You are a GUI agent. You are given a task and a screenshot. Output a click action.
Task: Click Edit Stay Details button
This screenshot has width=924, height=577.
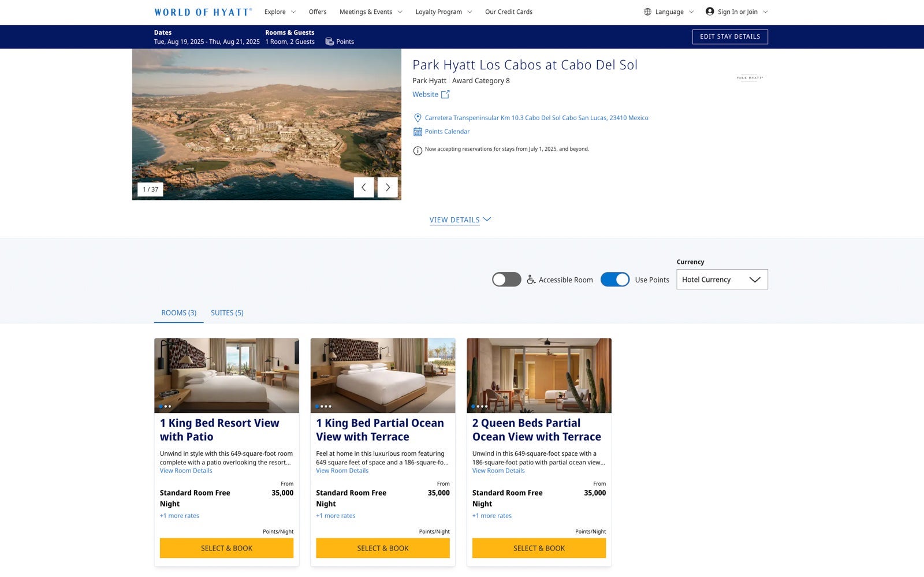coord(730,36)
